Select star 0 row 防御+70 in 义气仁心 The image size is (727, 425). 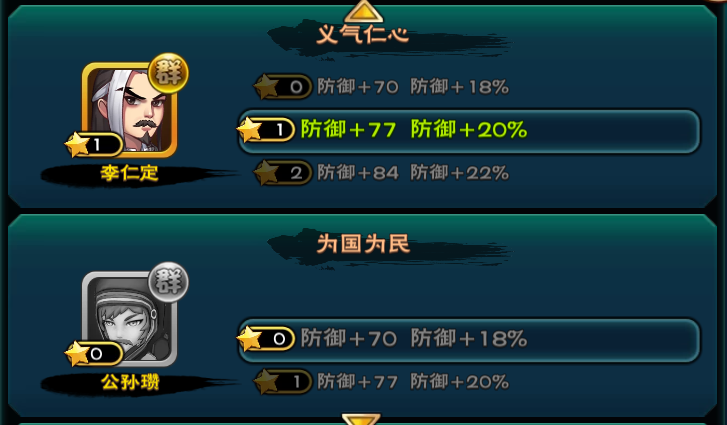point(381,87)
